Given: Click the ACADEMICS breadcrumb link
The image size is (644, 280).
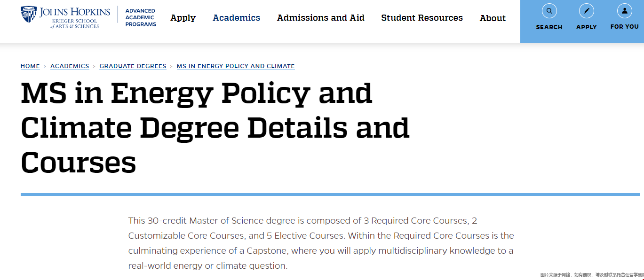Looking at the screenshot, I should [x=70, y=66].
